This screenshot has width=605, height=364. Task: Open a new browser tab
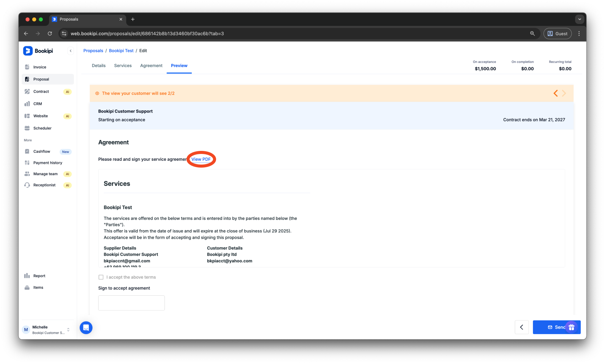coord(133,19)
